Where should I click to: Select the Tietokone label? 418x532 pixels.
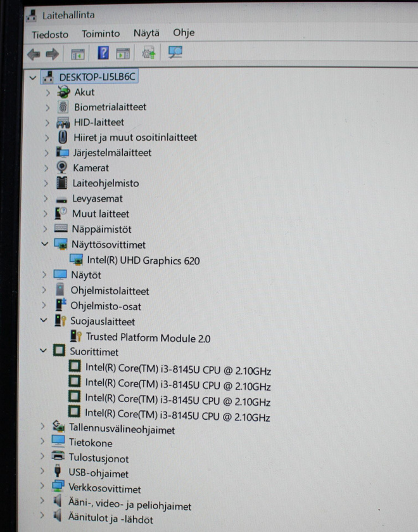91,443
